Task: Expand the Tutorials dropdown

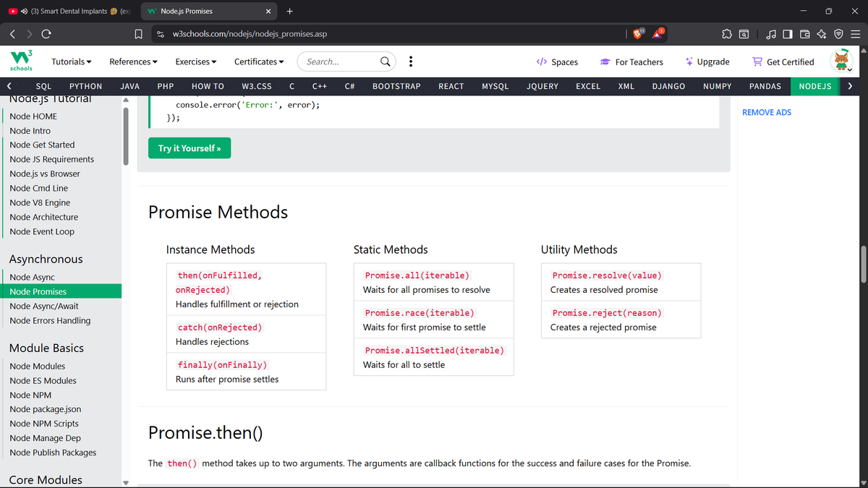Action: (x=72, y=61)
